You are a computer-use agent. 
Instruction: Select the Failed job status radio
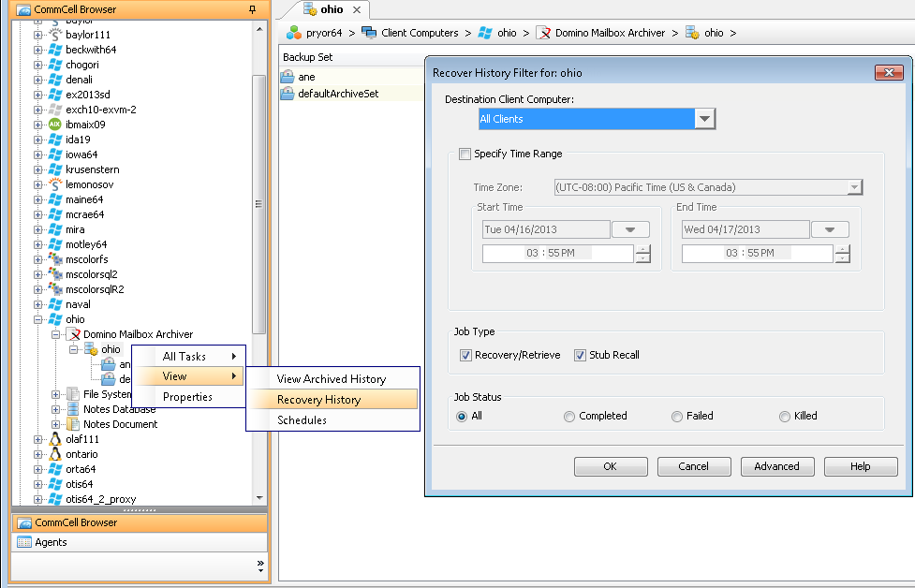(x=677, y=417)
